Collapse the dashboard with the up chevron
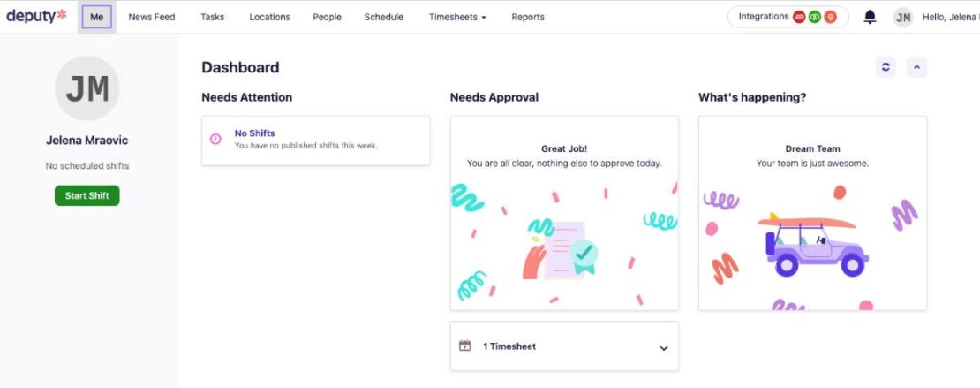The width and height of the screenshot is (980, 388). coord(916,67)
